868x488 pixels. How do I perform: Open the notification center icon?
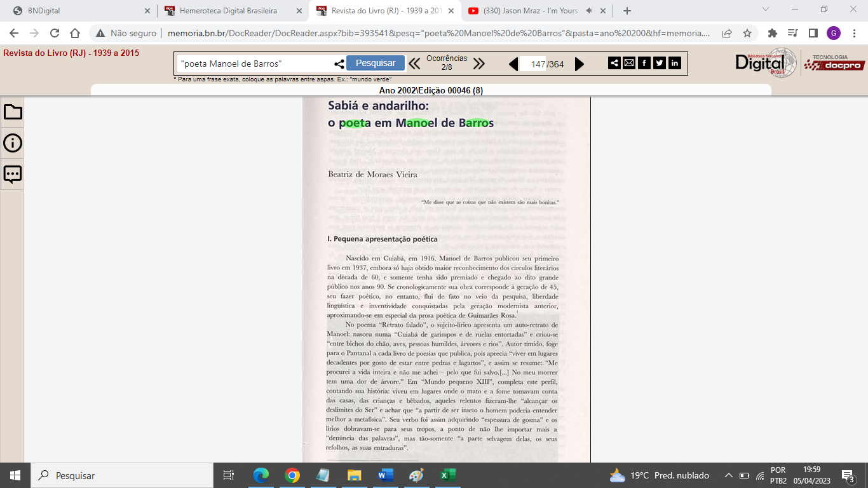tap(848, 475)
